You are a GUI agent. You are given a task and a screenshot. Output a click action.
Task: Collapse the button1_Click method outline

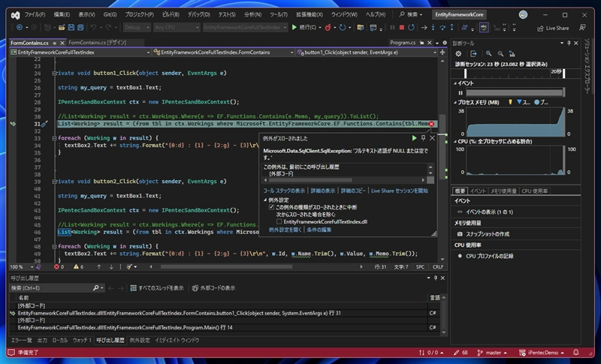tap(54, 73)
